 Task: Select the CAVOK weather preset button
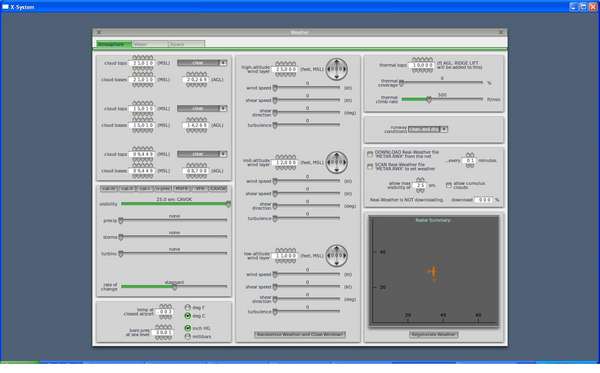point(218,189)
